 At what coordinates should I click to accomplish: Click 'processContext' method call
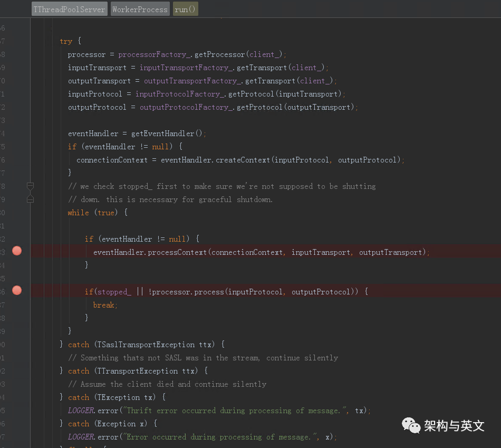pyautogui.click(x=177, y=252)
